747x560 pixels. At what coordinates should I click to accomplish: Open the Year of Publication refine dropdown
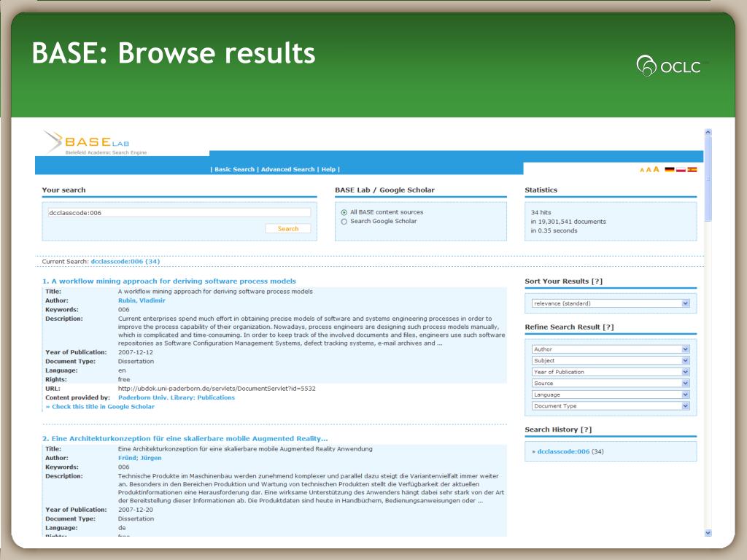click(x=611, y=372)
